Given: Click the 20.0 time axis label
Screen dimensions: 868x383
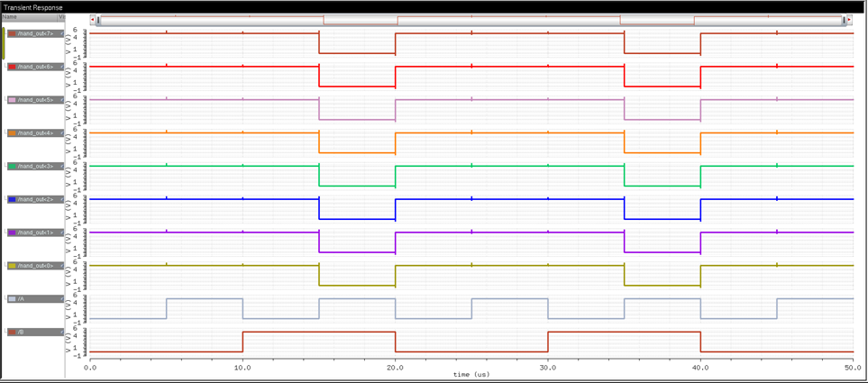Looking at the screenshot, I should click(x=396, y=367).
